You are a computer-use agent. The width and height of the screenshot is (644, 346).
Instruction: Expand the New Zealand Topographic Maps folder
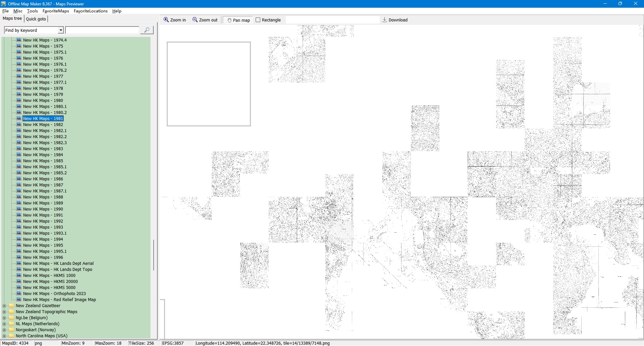[4, 312]
